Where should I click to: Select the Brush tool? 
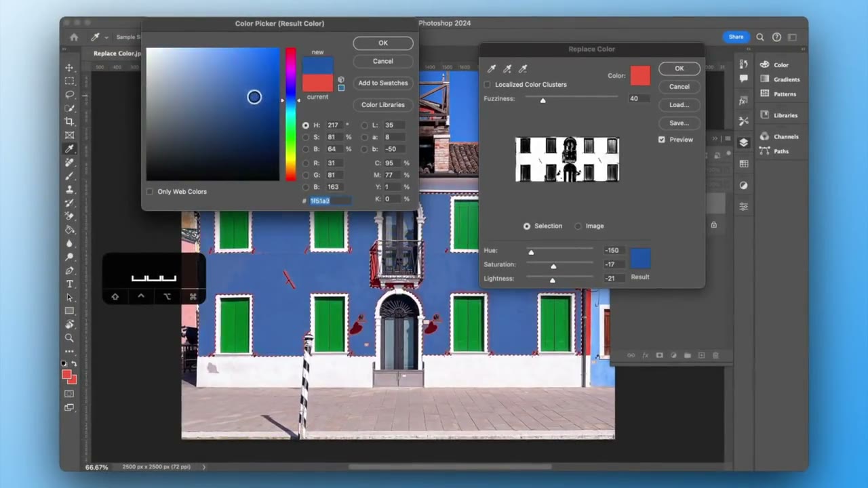click(69, 176)
